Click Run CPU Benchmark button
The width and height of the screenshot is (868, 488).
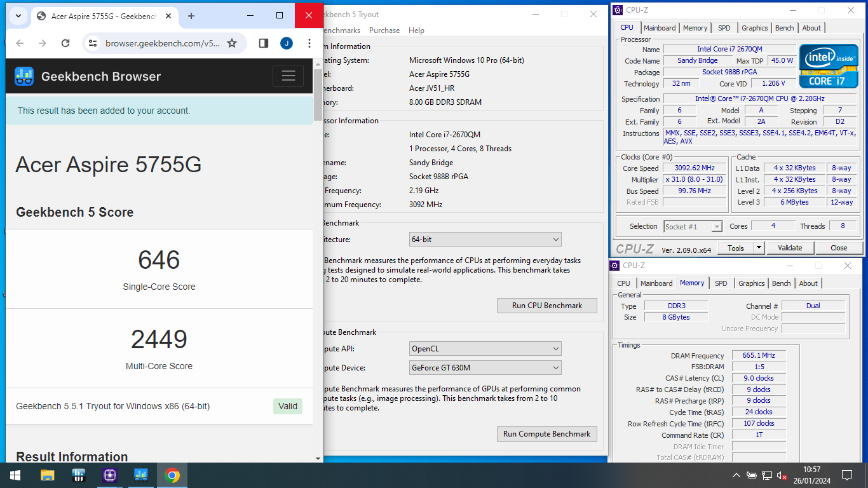click(x=547, y=306)
